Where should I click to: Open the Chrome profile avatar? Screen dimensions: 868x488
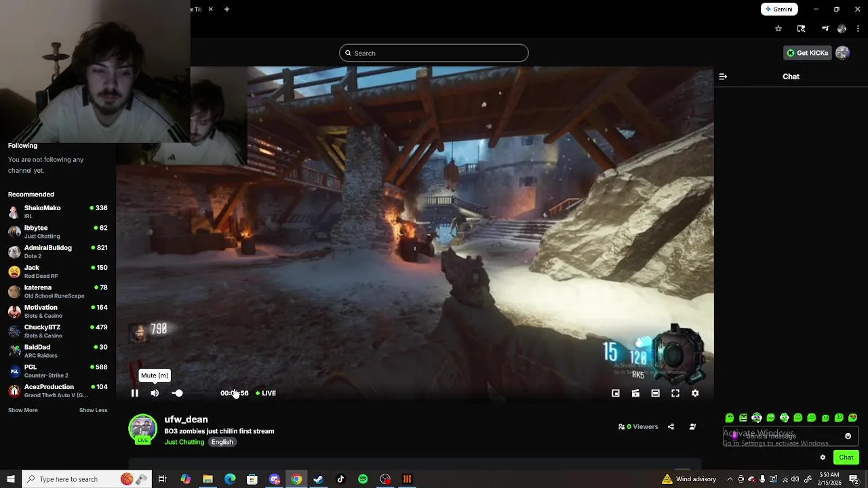click(842, 28)
